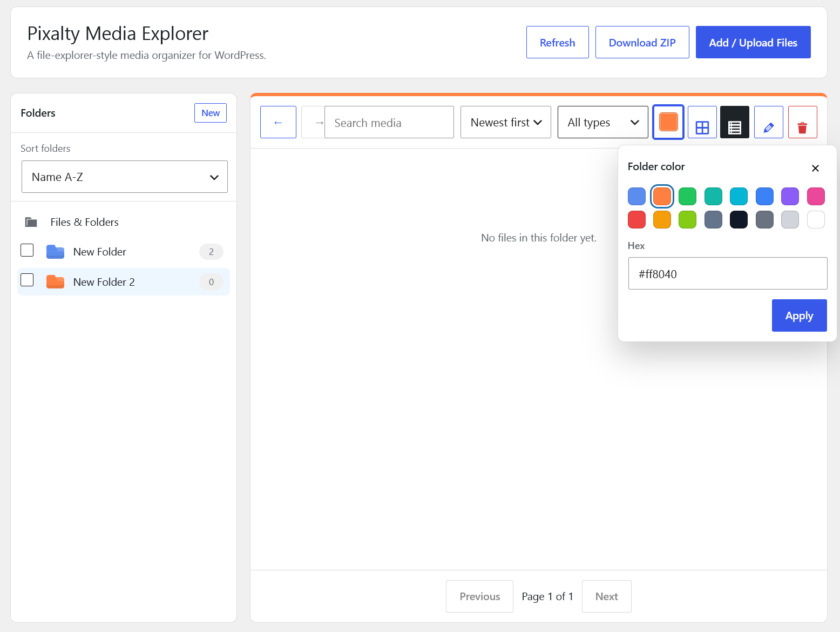Pick the bright blue color swatch
This screenshot has height=632, width=840.
764,196
